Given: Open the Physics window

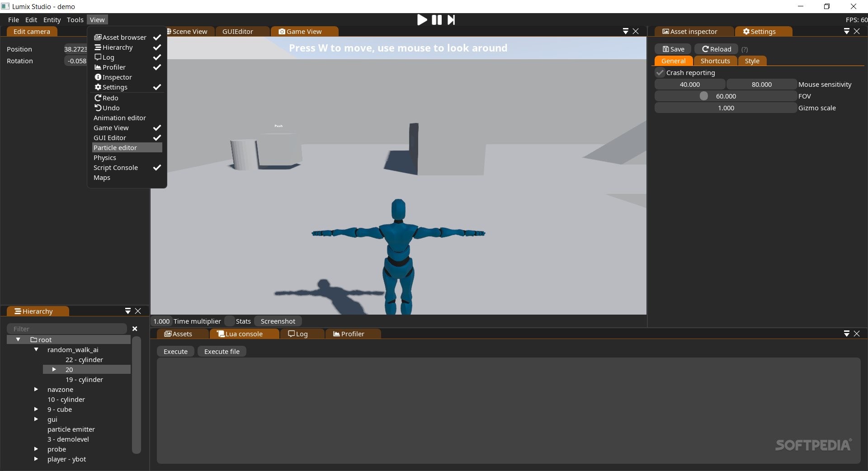Looking at the screenshot, I should point(127,158).
